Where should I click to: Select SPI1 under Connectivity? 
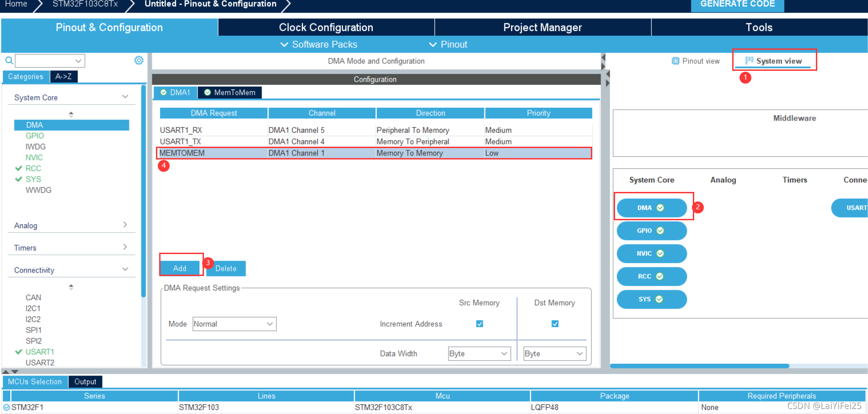[33, 330]
